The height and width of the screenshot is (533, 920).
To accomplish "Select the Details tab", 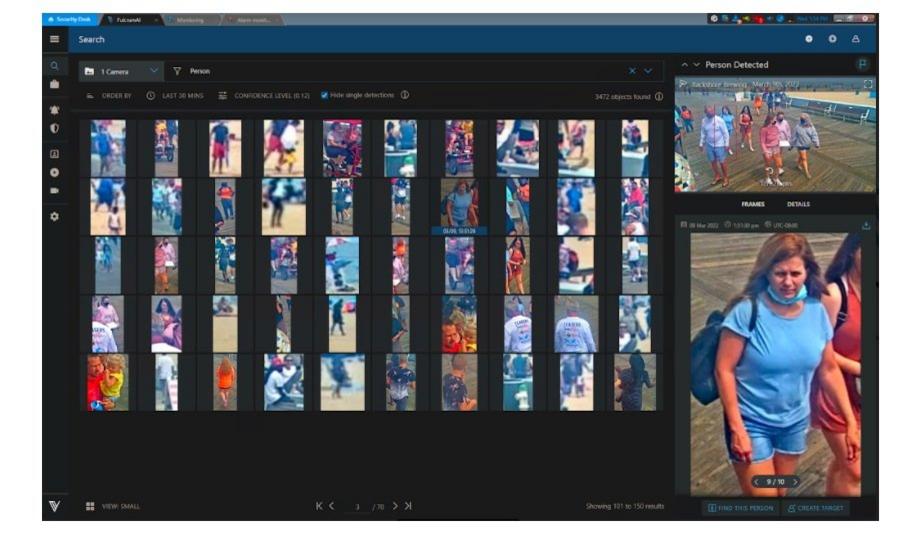I will (798, 204).
